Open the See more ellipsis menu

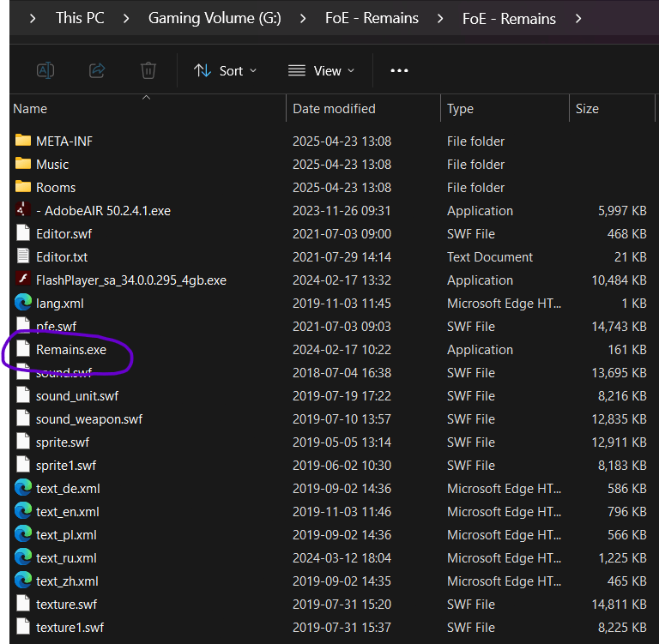[x=399, y=70]
